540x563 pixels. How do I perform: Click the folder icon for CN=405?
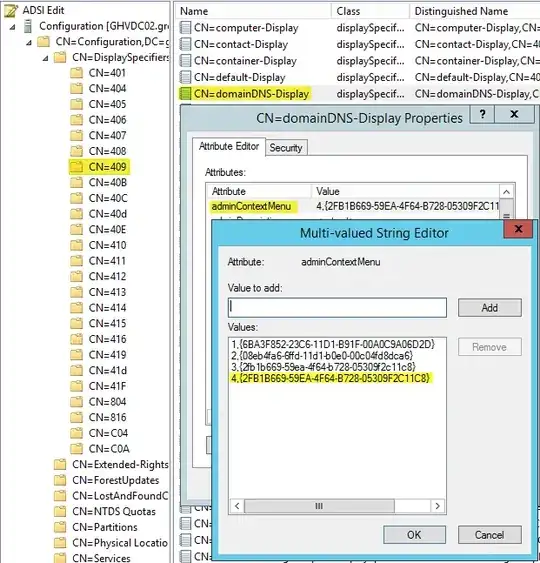(76, 104)
